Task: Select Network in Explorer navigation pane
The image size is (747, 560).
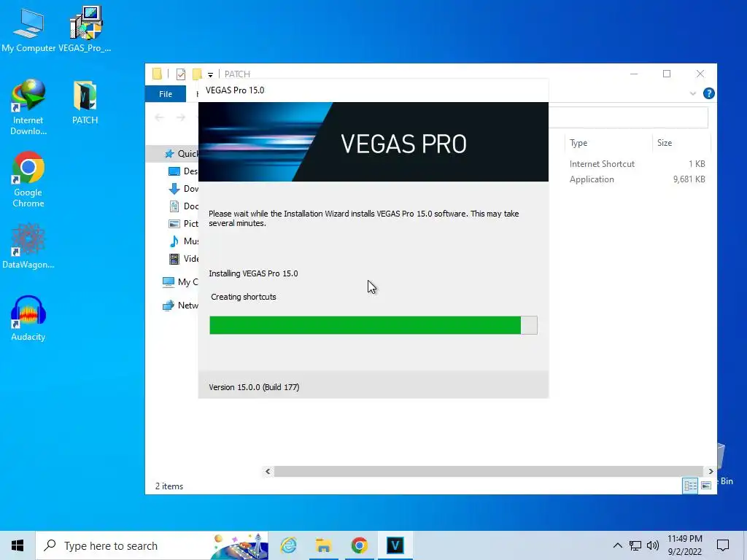Action: (180, 306)
